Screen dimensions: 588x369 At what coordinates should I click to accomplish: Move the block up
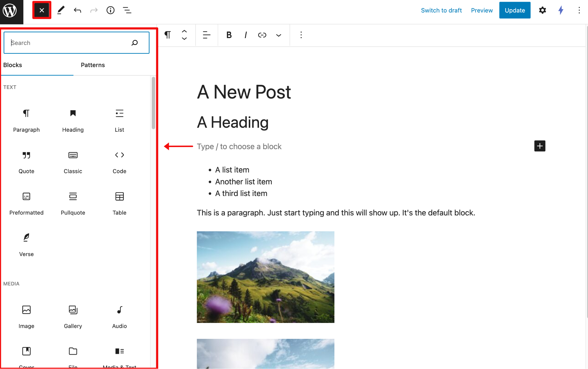point(184,31)
